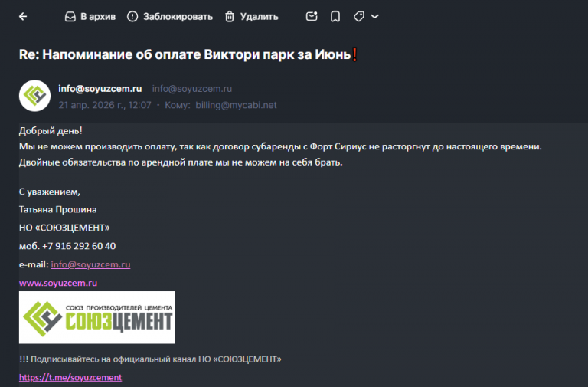Click the block exclamation circle icon
588x387 pixels.
pos(132,17)
